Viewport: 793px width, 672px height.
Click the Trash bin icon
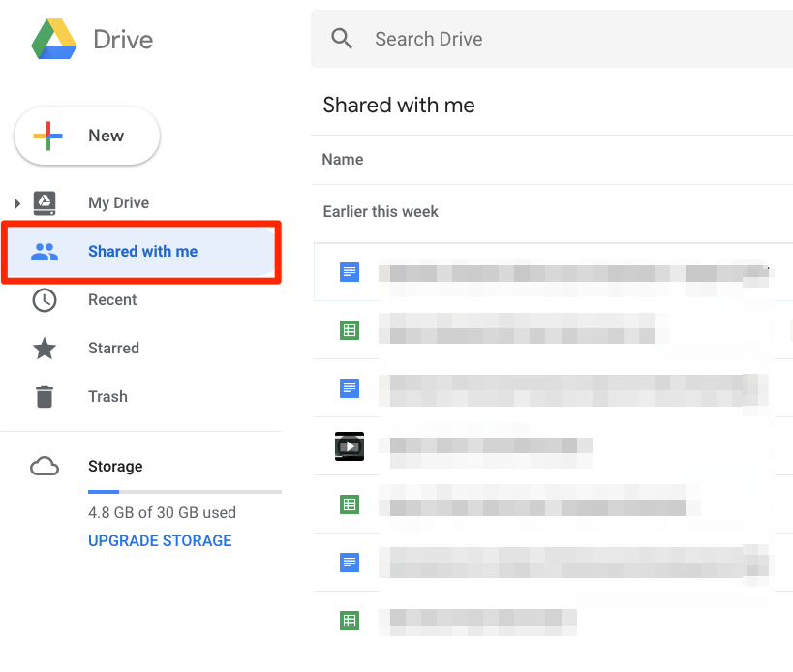click(x=45, y=397)
